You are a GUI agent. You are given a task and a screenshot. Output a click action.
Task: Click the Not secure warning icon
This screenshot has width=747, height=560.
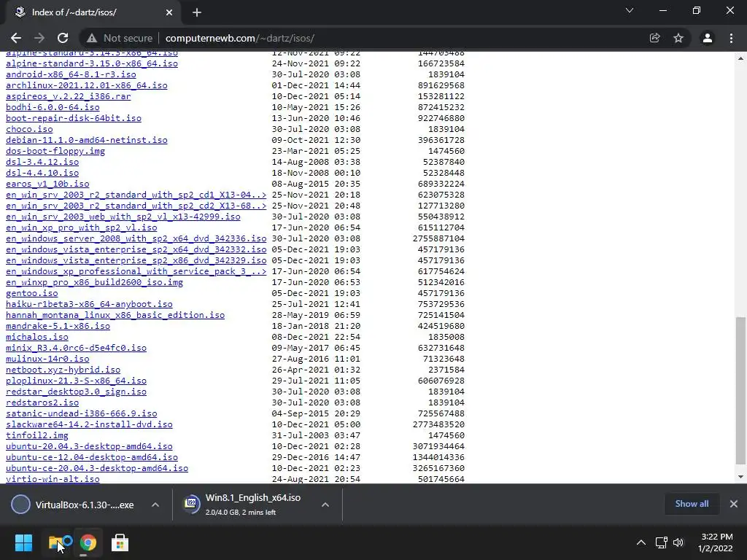[x=92, y=38]
